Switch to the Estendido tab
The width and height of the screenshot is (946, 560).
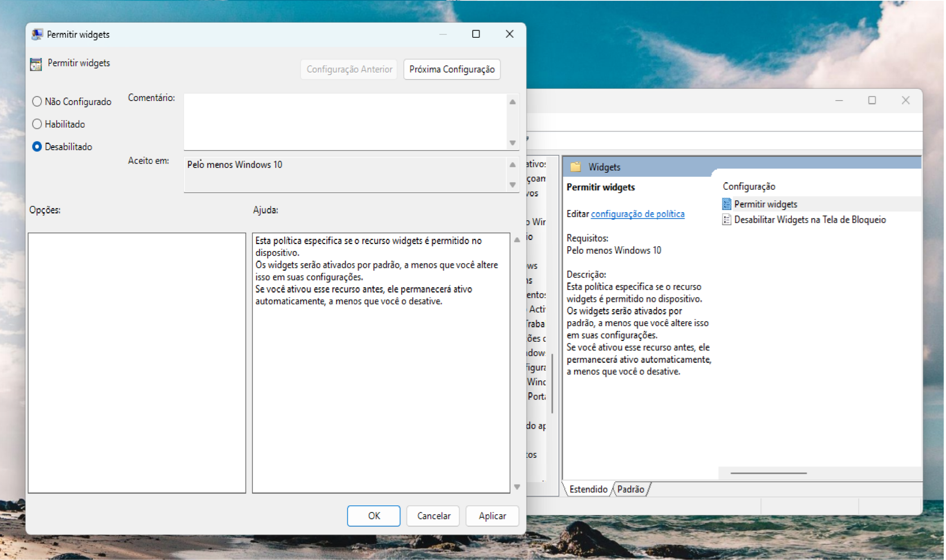click(588, 489)
